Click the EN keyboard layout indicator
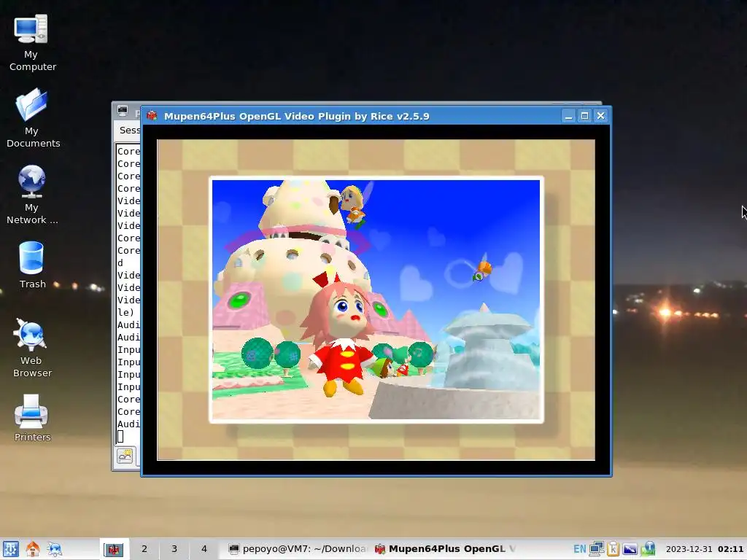The image size is (747, 560). [x=580, y=549]
